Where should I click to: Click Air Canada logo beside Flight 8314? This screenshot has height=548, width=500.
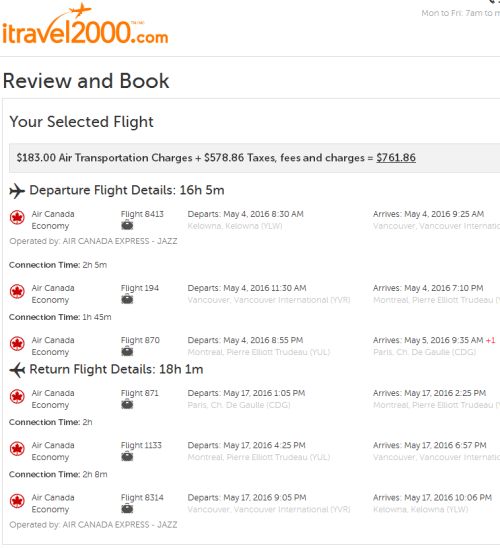pyautogui.click(x=17, y=501)
